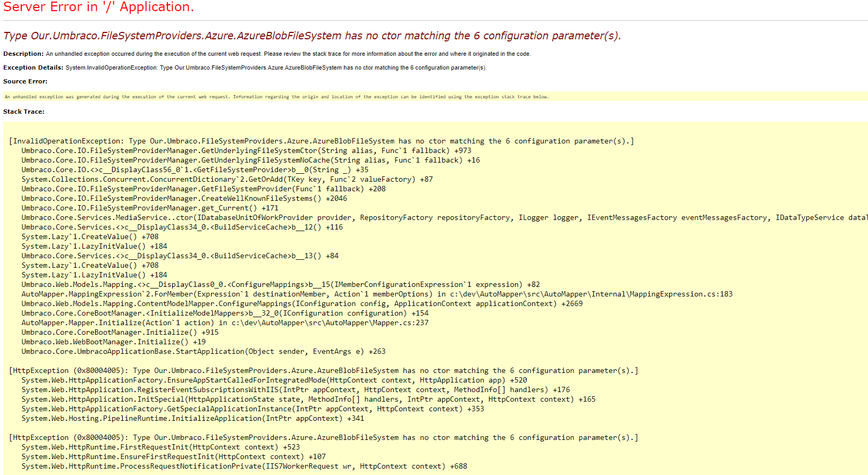
Task: Click the MediaService..ctor stack line
Action: pos(444,217)
